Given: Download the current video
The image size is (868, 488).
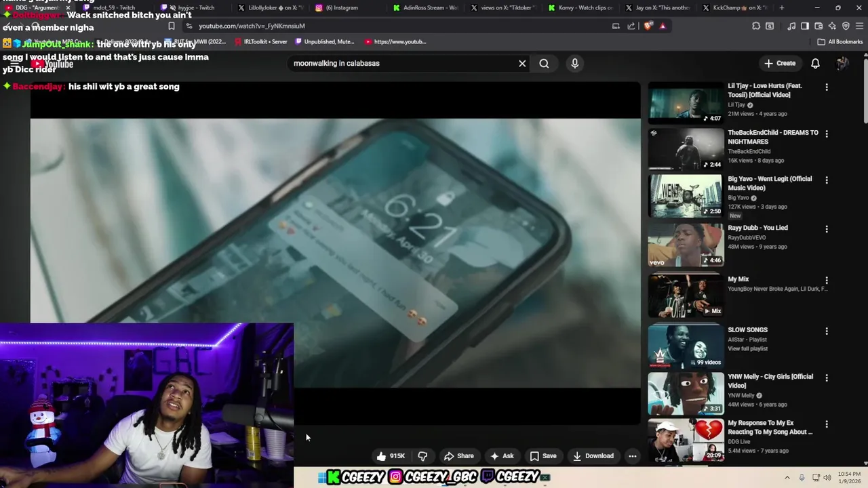Looking at the screenshot, I should [593, 456].
